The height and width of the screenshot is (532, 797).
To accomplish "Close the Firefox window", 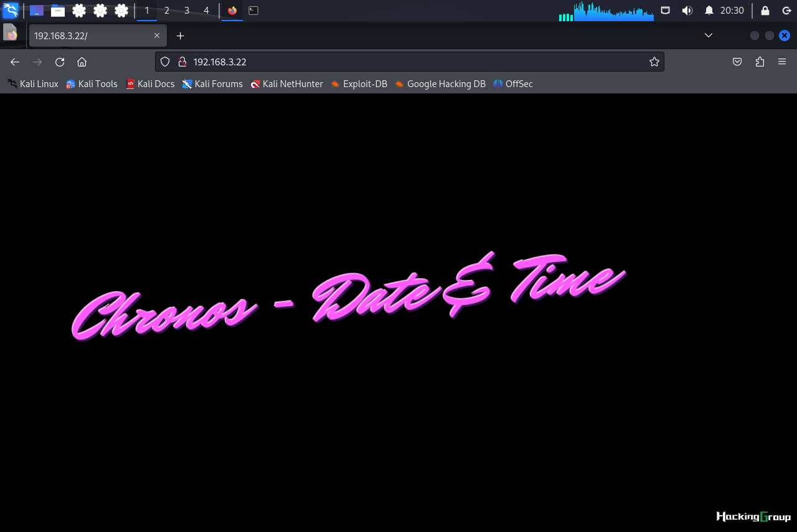I will tap(785, 35).
